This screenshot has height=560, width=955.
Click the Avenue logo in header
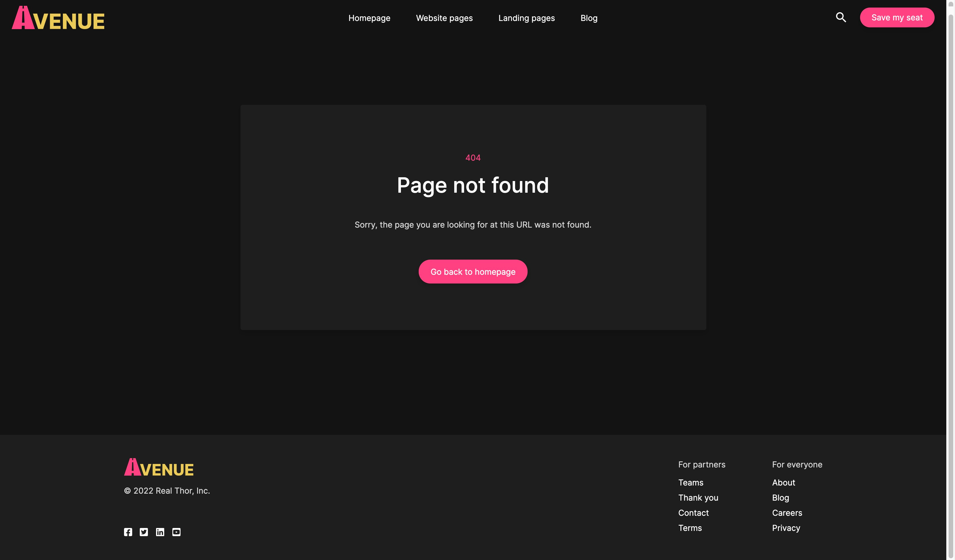[58, 18]
